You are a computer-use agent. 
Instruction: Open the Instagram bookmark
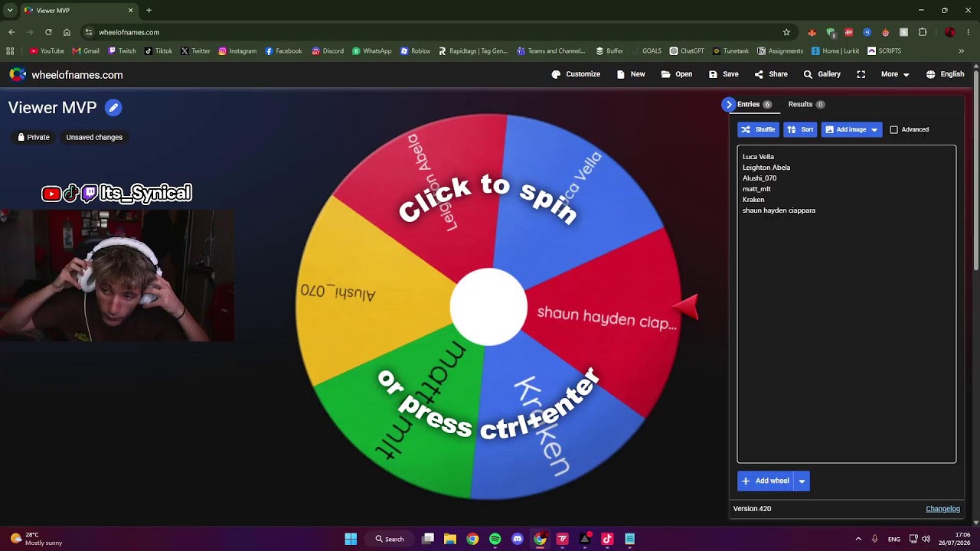(x=237, y=51)
